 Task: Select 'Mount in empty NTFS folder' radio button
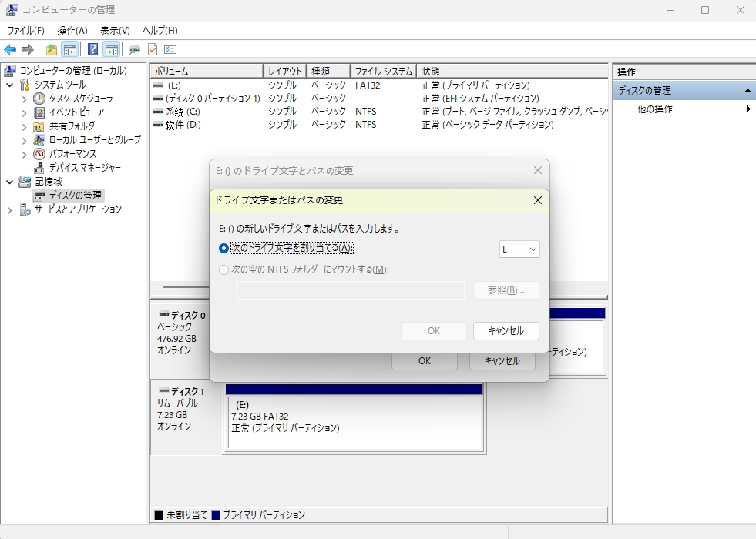[223, 269]
